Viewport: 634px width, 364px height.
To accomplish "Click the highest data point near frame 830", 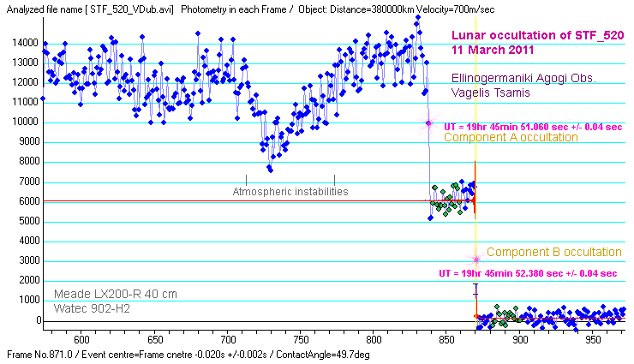I will pyautogui.click(x=418, y=17).
